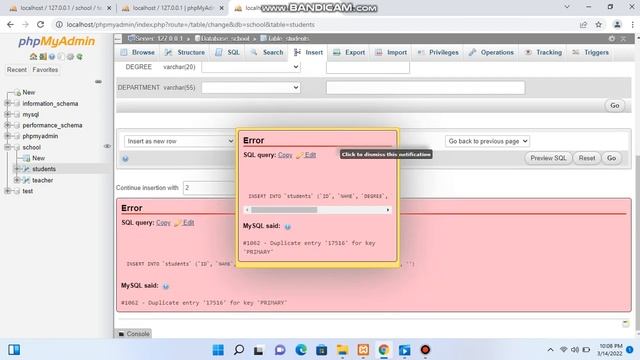The height and width of the screenshot is (360, 640).
Task: Open navigation panel settings gear icon
Action: tap(70, 57)
